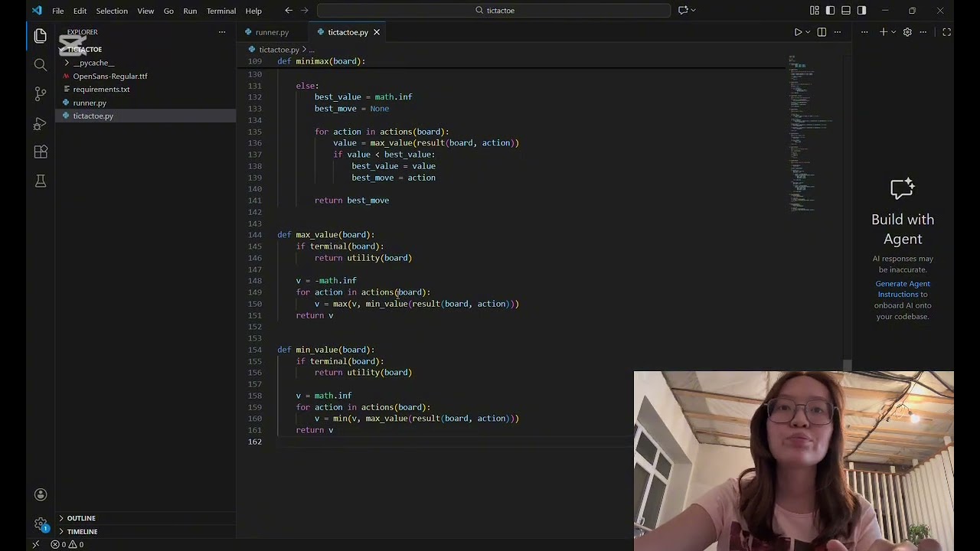Viewport: 980px width, 551px height.
Task: Go back with the left arrow
Action: pos(288,11)
